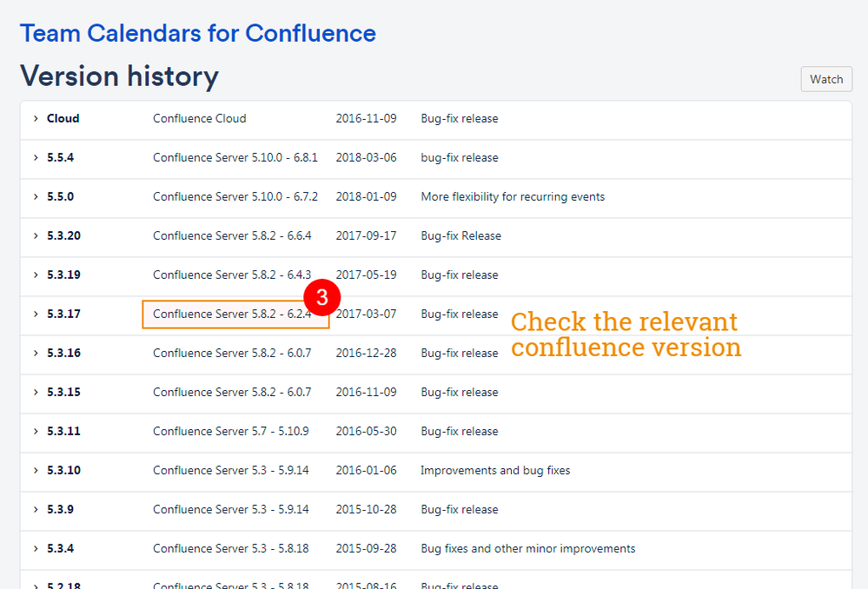Image resolution: width=868 pixels, height=589 pixels.
Task: Select version number 5.3.20
Action: click(x=63, y=235)
